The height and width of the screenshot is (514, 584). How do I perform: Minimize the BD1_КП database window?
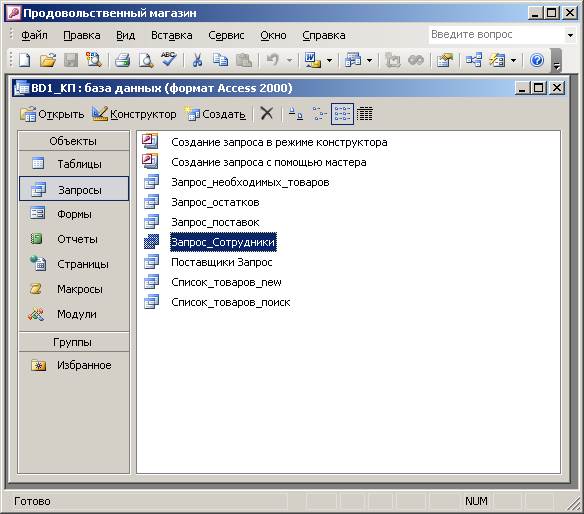pos(522,88)
